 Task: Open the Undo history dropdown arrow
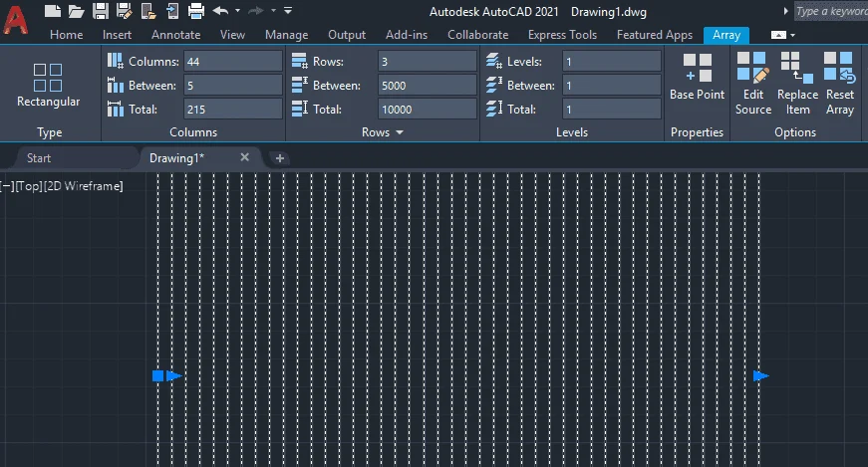pos(237,11)
